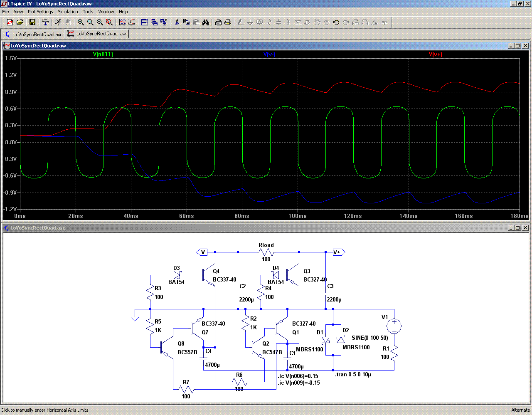This screenshot has height=415, width=532.
Task: Click the Cascade Windows toolbar icon
Action: pyautogui.click(x=154, y=22)
